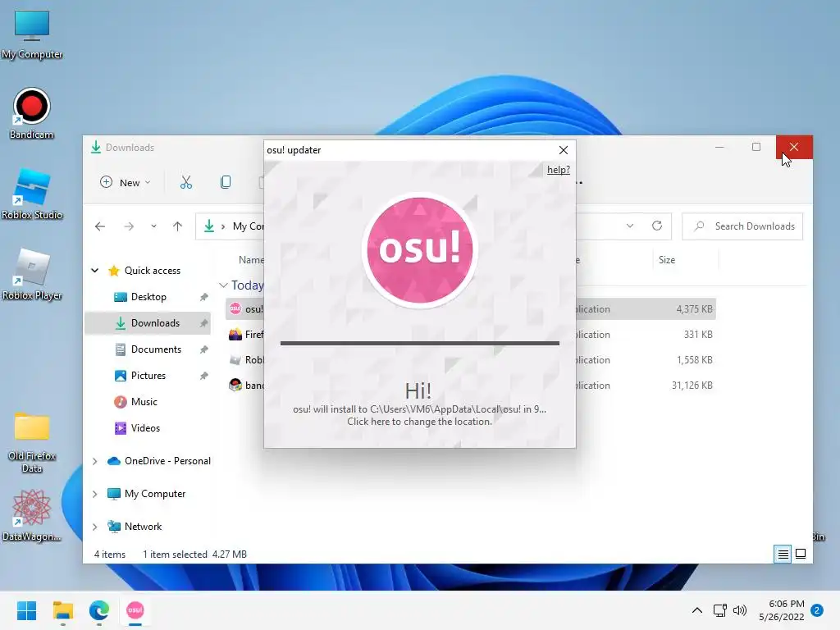The width and height of the screenshot is (840, 630).
Task: Open the network status tray icon
Action: tap(720, 610)
